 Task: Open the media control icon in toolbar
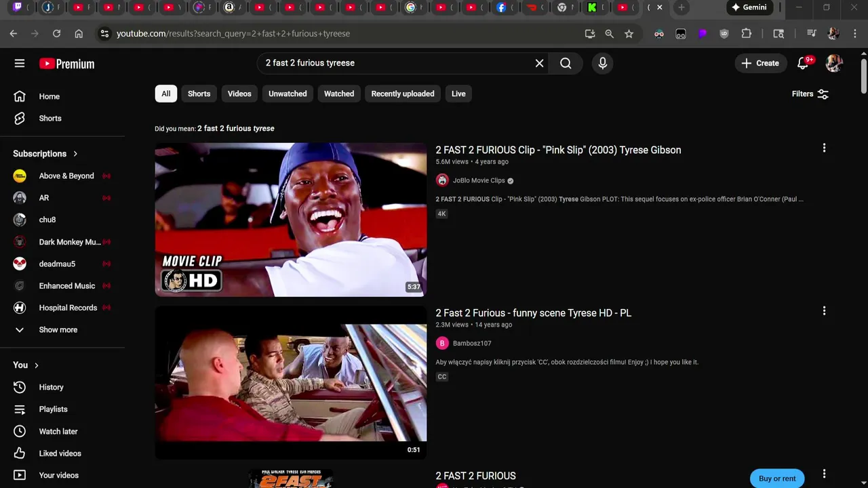(811, 33)
